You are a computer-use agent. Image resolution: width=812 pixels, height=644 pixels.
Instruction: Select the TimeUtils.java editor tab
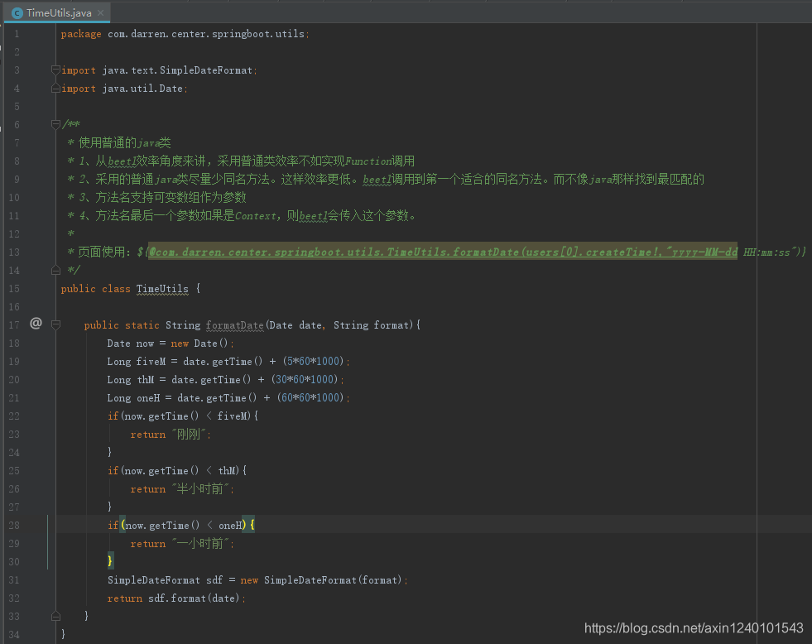[57, 12]
